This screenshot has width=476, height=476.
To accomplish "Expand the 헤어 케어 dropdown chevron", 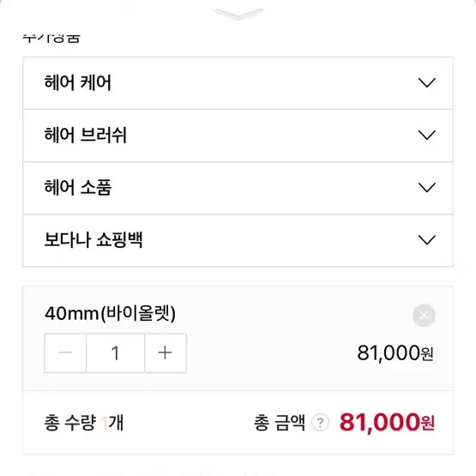I will (x=427, y=82).
